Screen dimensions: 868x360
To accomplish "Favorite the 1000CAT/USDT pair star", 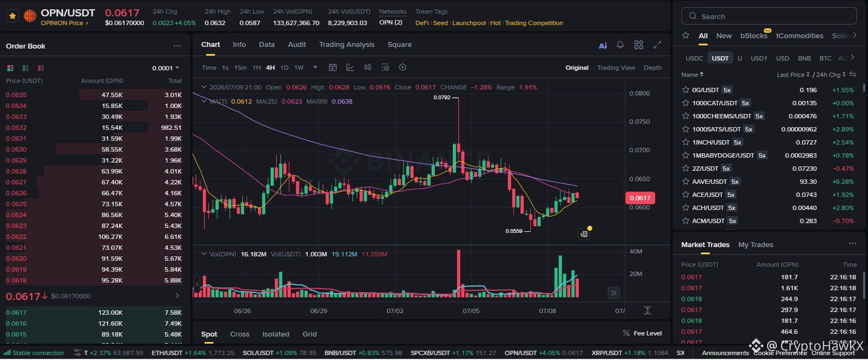I will [686, 103].
